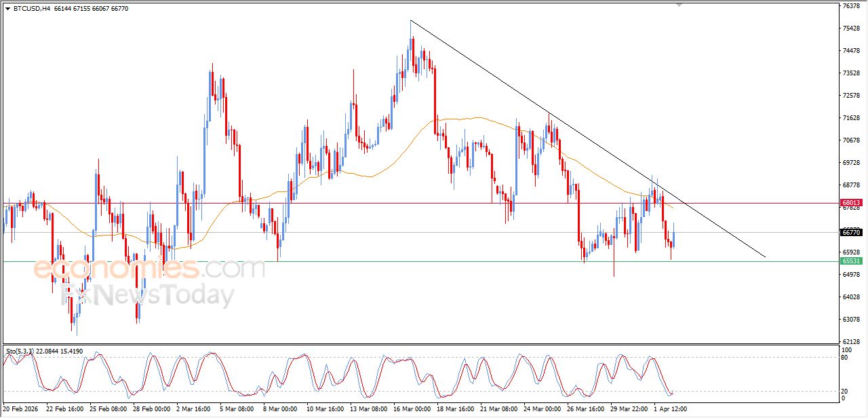Screen dimensions: 868x418
Task: Click the small triangle before BTCUSD,H4
Action: [7, 9]
